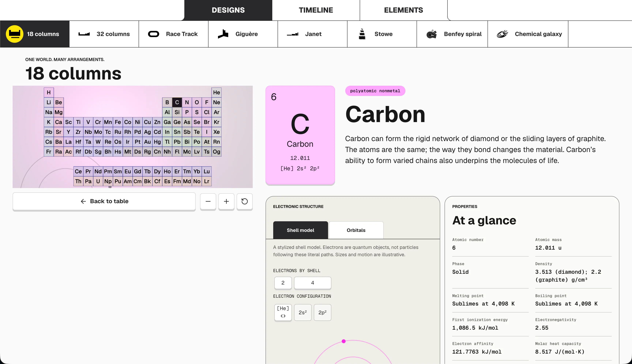Pick the Li cell in the table
Screen dimensions: 632x364
click(49, 102)
